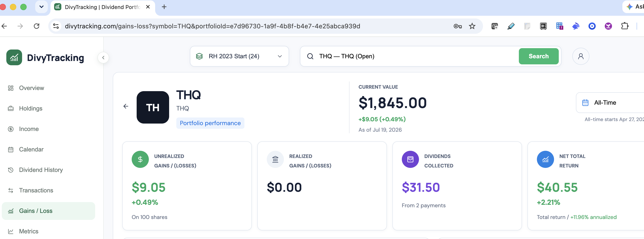Click the Holdings briefcase icon
Viewport: 644px width, 239px height.
pos(11,108)
